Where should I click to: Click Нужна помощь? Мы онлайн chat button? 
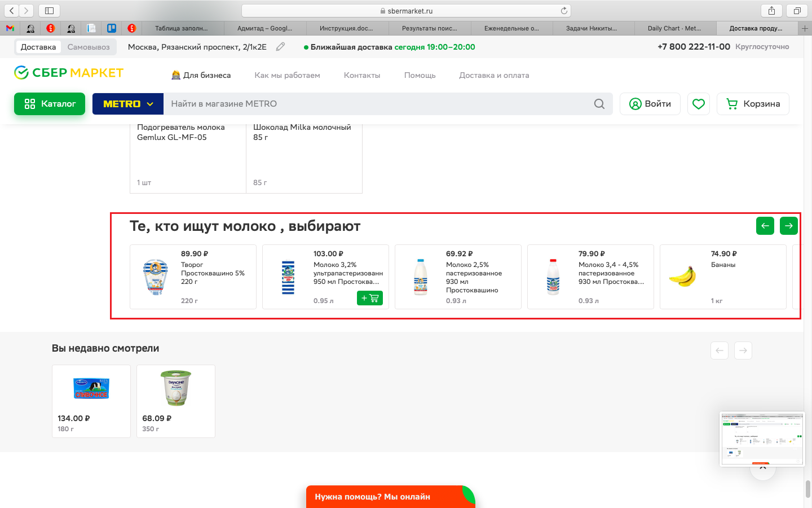point(390,497)
